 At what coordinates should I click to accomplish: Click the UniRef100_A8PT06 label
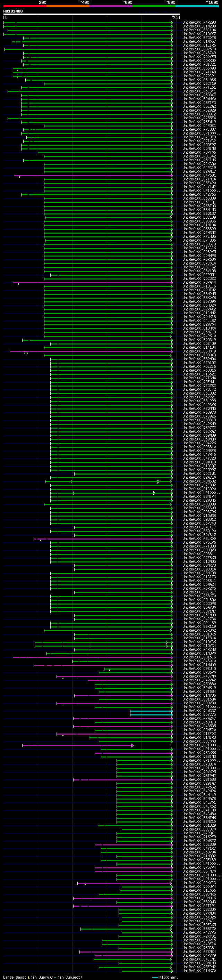(x=199, y=153)
